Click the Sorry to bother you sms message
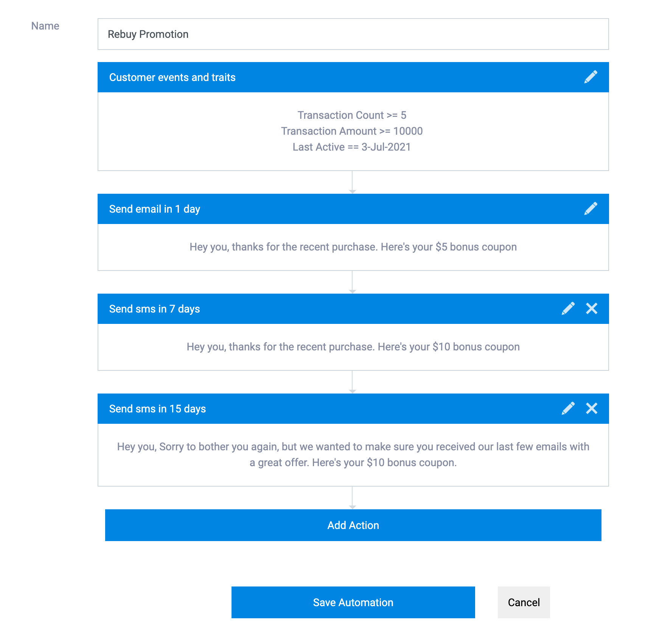 [353, 454]
